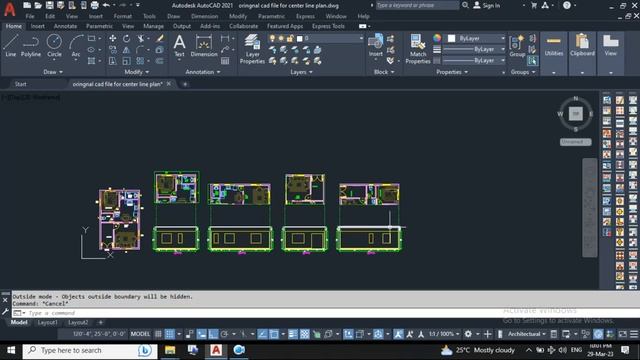Select the Polyline tool
The height and width of the screenshot is (360, 640).
[31, 45]
